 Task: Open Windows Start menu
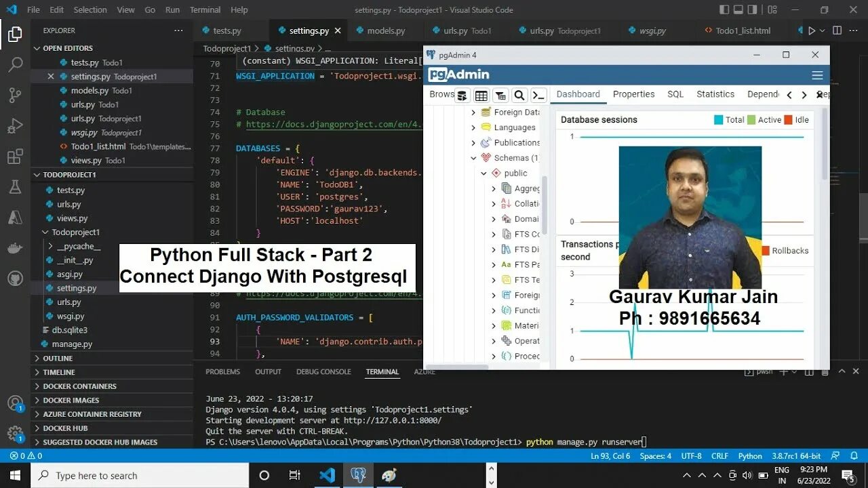click(15, 475)
